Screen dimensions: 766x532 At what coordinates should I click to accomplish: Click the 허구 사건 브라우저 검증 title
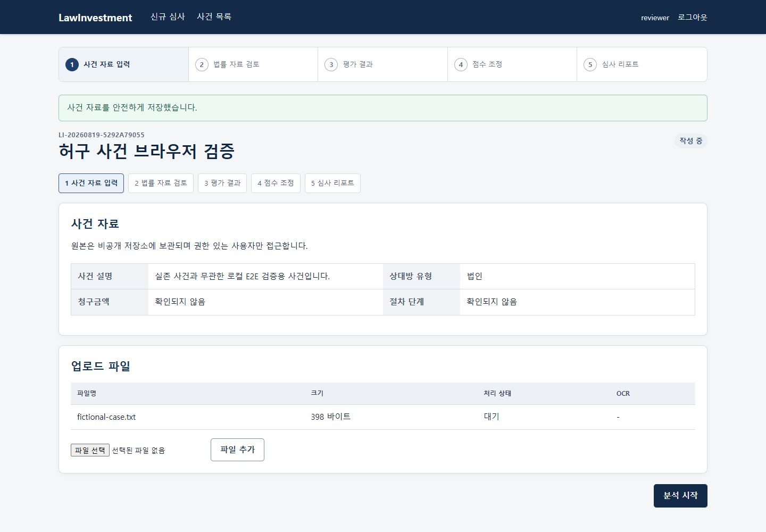coord(147,151)
